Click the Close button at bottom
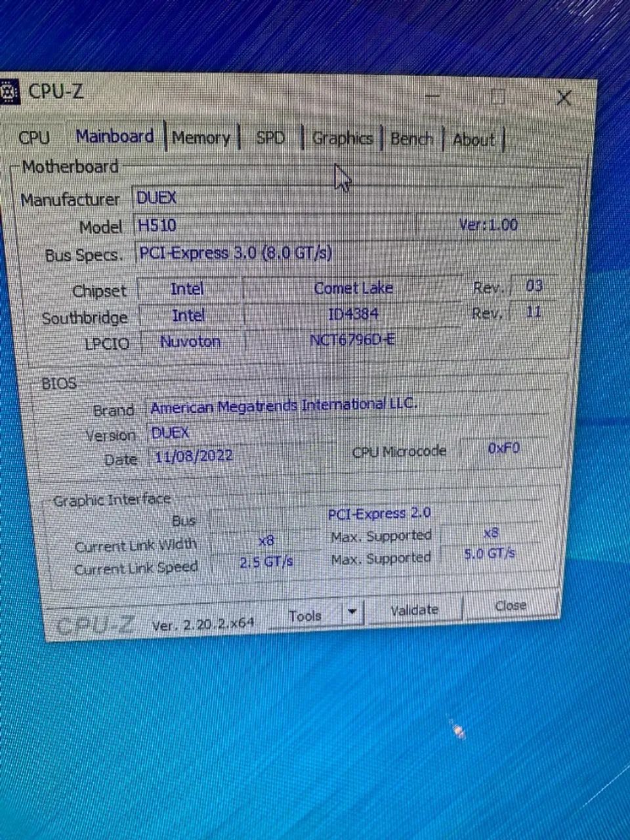Screen dimensions: 630x840 coord(511,606)
